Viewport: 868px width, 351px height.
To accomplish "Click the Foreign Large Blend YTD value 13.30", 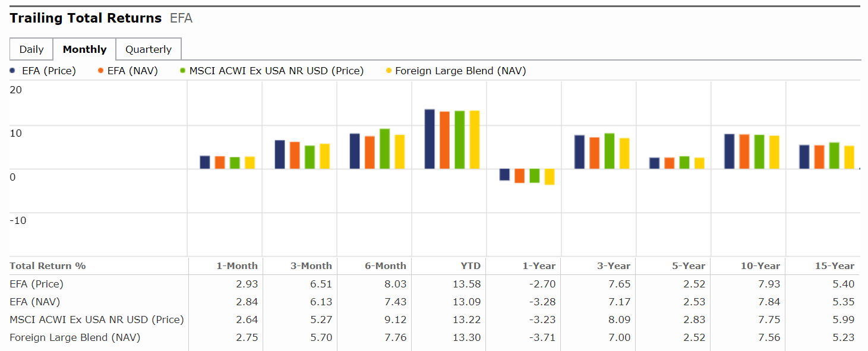I will pyautogui.click(x=467, y=337).
